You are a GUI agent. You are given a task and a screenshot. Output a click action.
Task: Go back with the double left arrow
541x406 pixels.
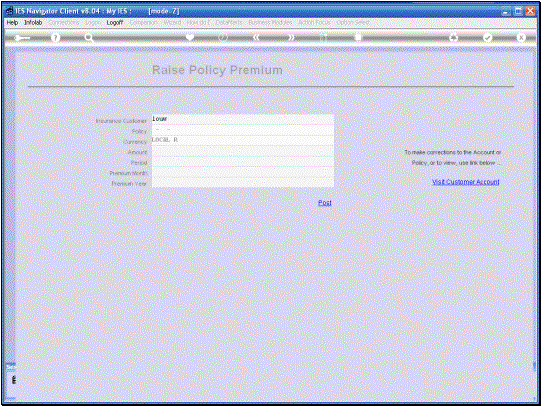pyautogui.click(x=256, y=38)
